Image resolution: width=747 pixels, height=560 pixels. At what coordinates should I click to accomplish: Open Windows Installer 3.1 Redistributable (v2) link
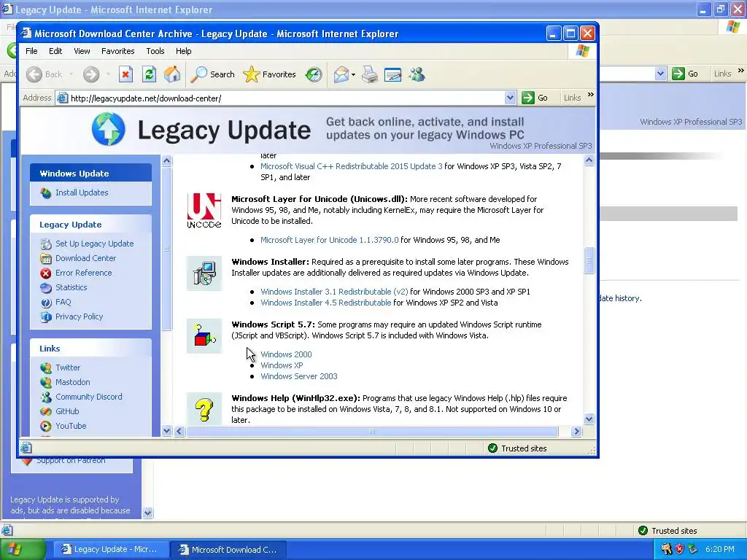[334, 292]
